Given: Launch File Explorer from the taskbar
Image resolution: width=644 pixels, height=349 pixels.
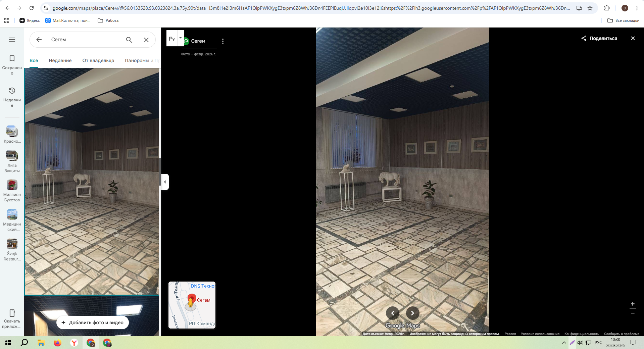Looking at the screenshot, I should (x=41, y=343).
